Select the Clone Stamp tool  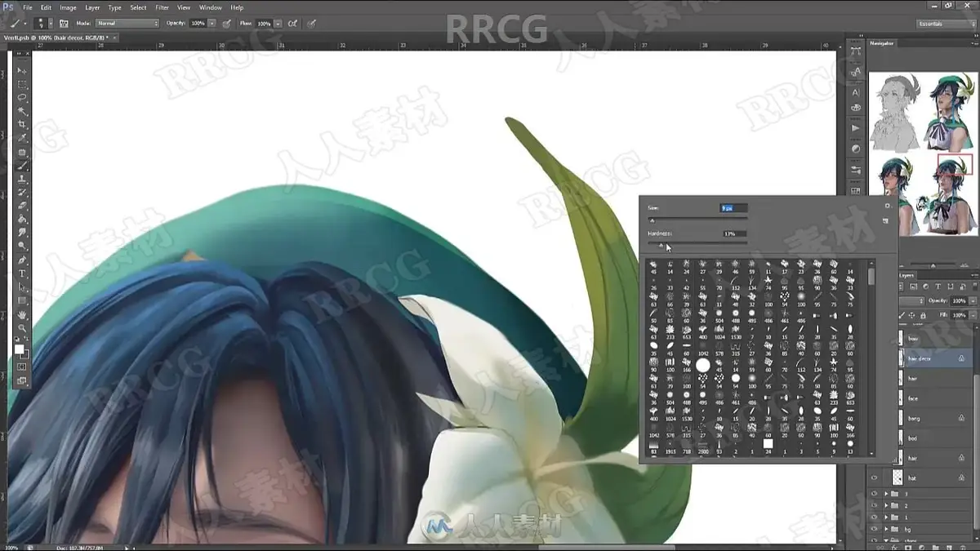point(22,179)
